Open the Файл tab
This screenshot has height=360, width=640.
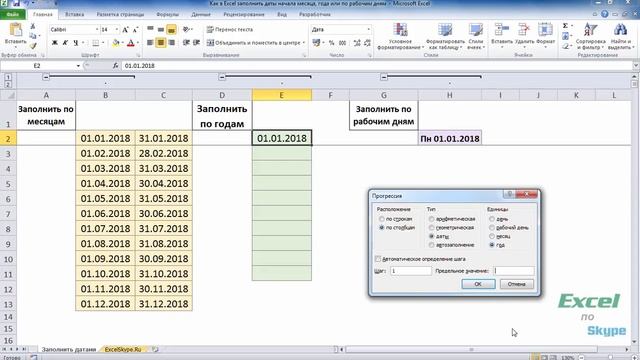coord(13,14)
